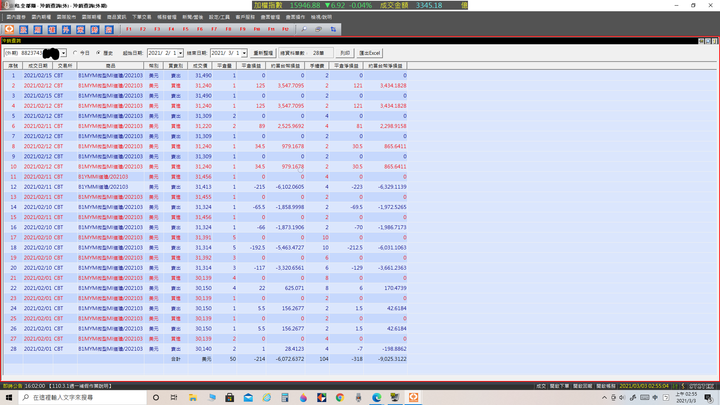Click the 成交日期 column header
Screen dimensions: 720x405
pos(38,66)
